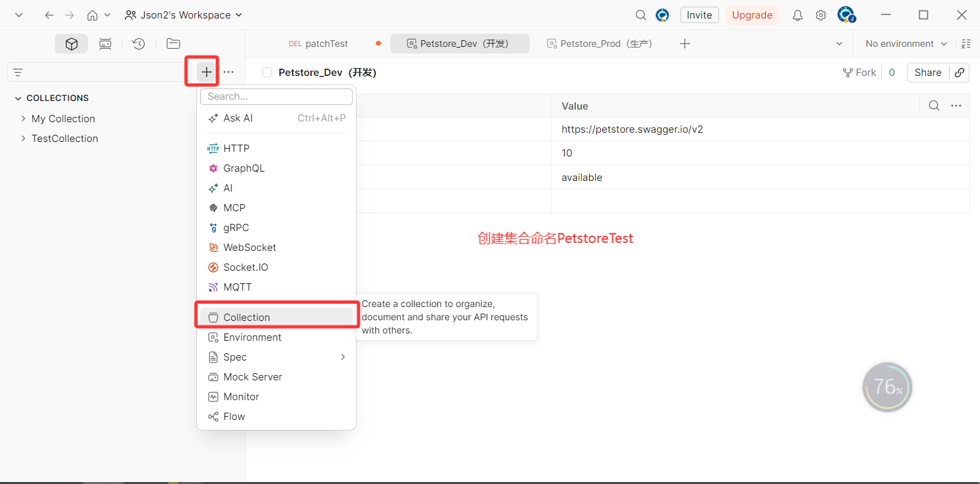Select Collection from create menu
This screenshot has height=484, width=980.
(x=276, y=318)
